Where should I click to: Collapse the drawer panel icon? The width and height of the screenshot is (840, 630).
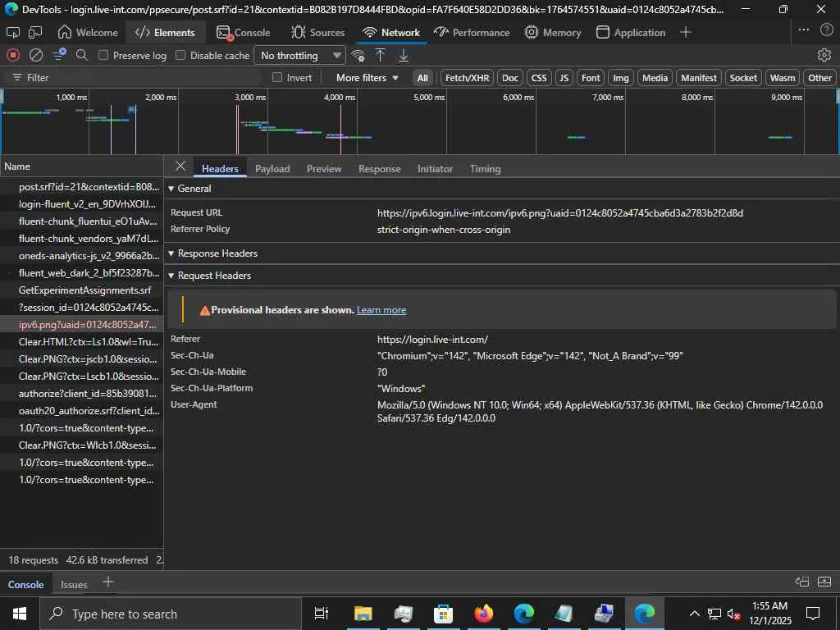[x=824, y=582]
